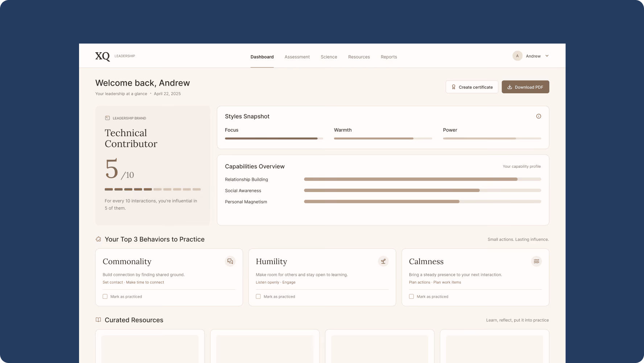Click the puzzle icon beside Top 3 Behaviors
The width and height of the screenshot is (644, 363).
point(98,239)
